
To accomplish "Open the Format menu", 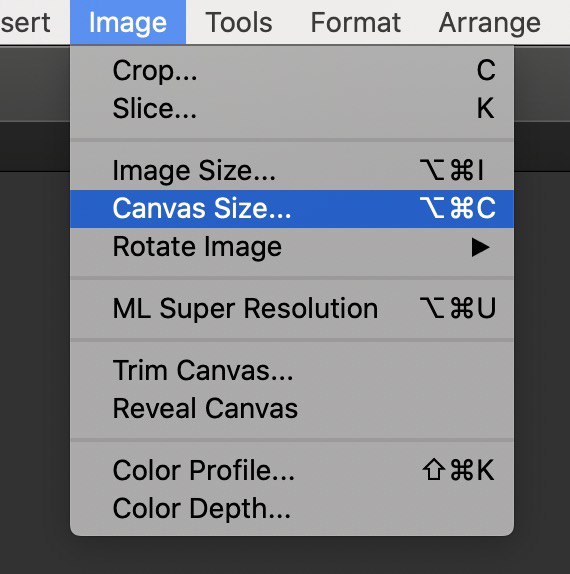I will click(x=355, y=23).
